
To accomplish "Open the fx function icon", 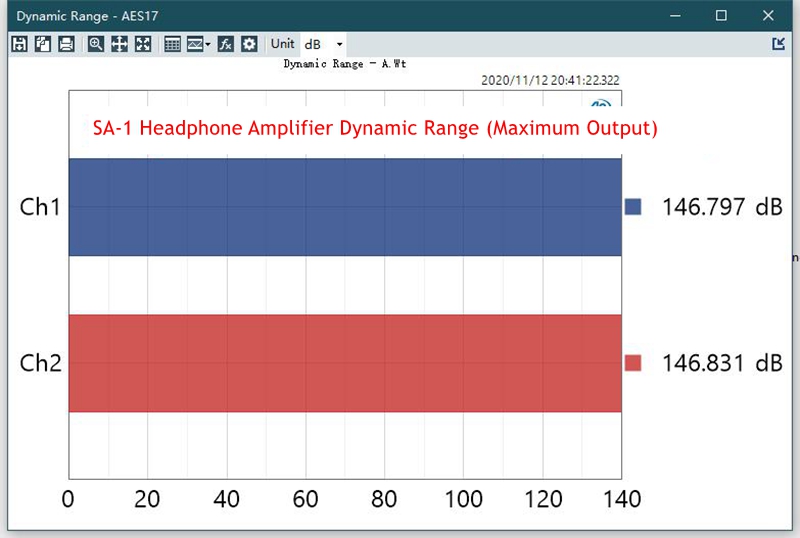I will pos(226,44).
